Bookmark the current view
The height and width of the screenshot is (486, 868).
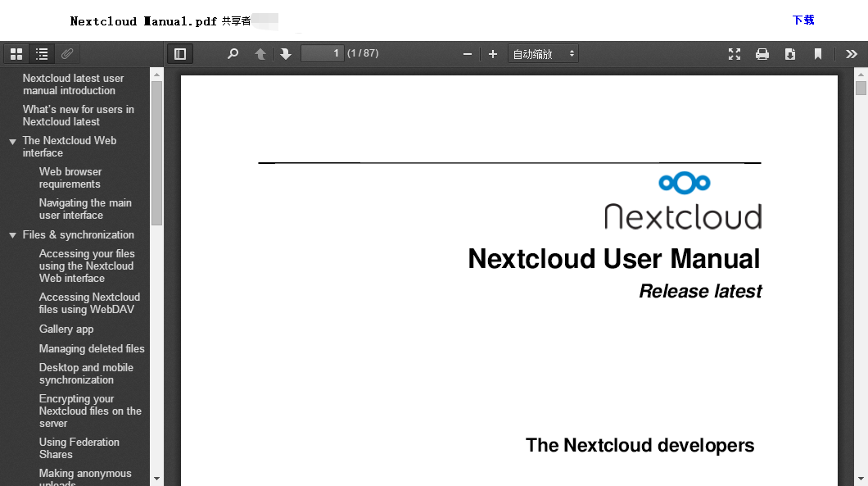point(817,54)
